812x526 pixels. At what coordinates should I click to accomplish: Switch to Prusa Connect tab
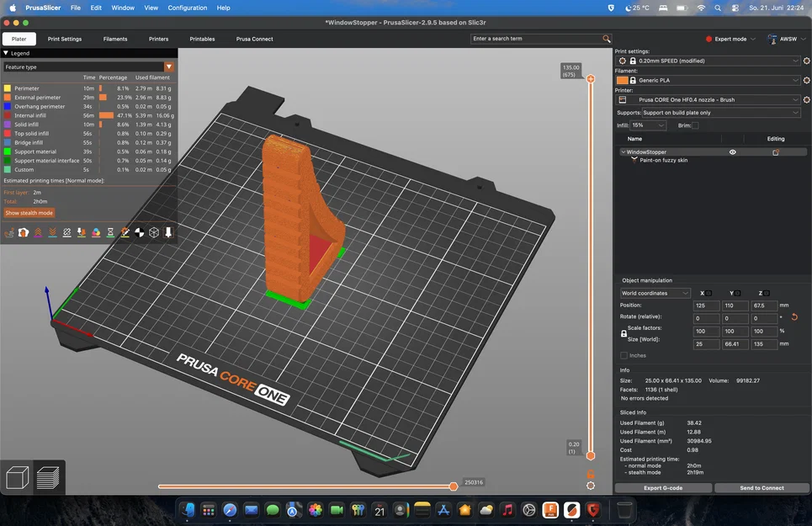click(x=254, y=39)
